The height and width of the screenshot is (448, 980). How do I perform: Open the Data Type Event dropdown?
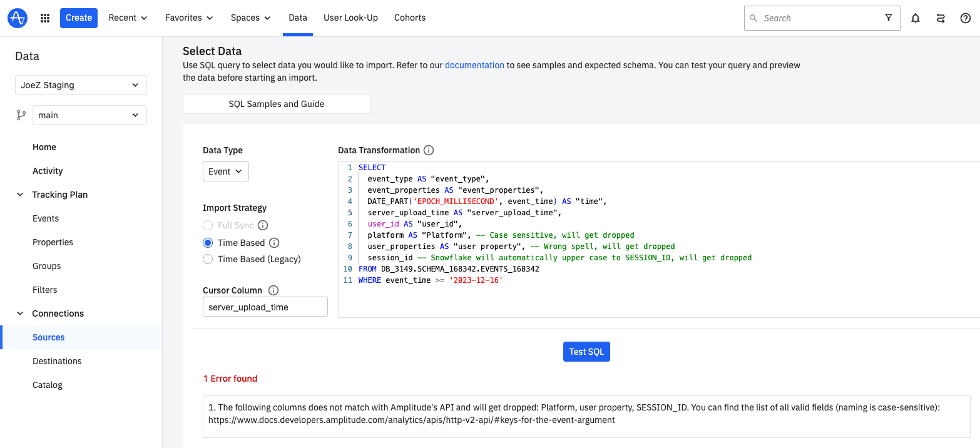tap(225, 171)
